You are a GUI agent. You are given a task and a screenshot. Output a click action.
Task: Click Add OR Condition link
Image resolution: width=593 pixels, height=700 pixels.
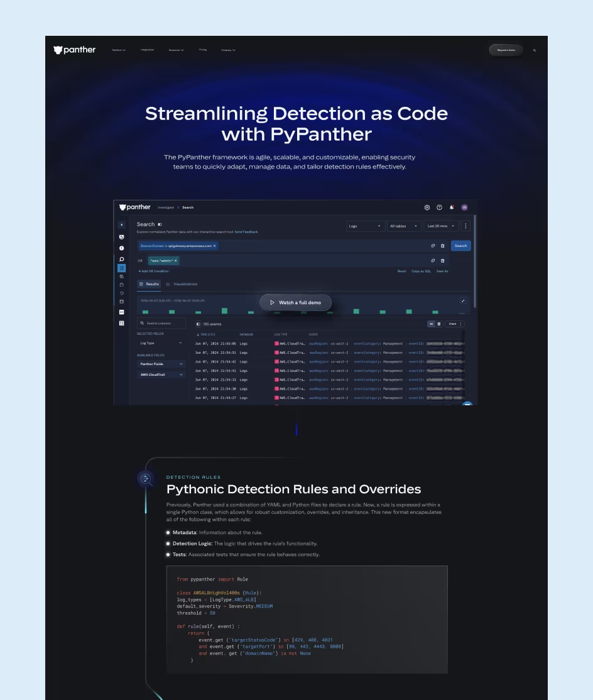(x=153, y=271)
